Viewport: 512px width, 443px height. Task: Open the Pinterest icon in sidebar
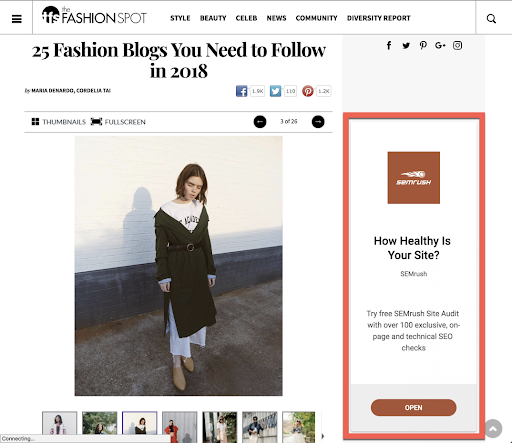tap(423, 45)
